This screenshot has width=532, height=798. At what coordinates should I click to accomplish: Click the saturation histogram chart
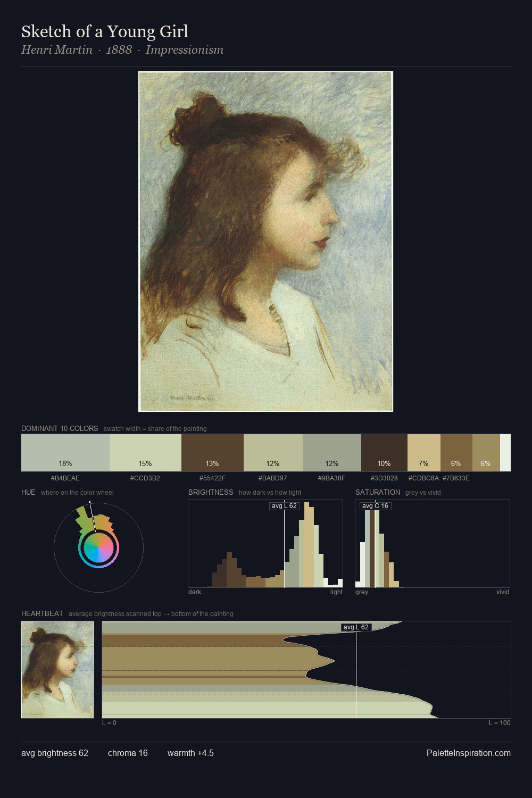(x=433, y=544)
